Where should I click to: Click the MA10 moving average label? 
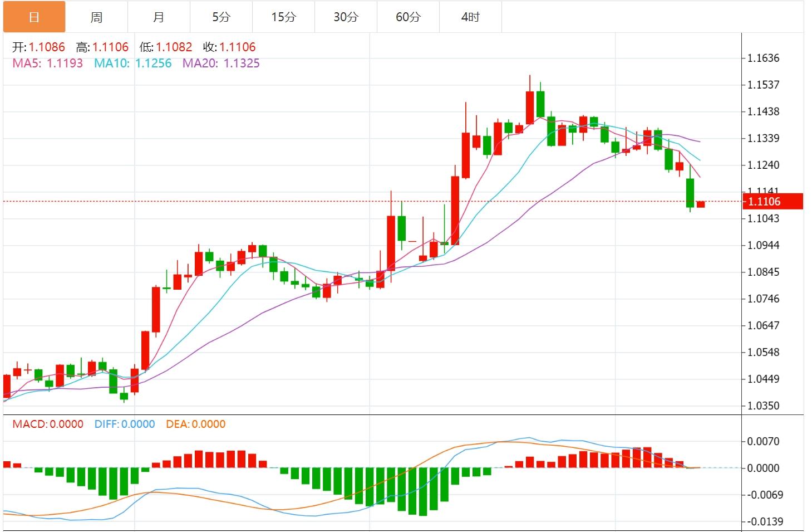point(132,64)
